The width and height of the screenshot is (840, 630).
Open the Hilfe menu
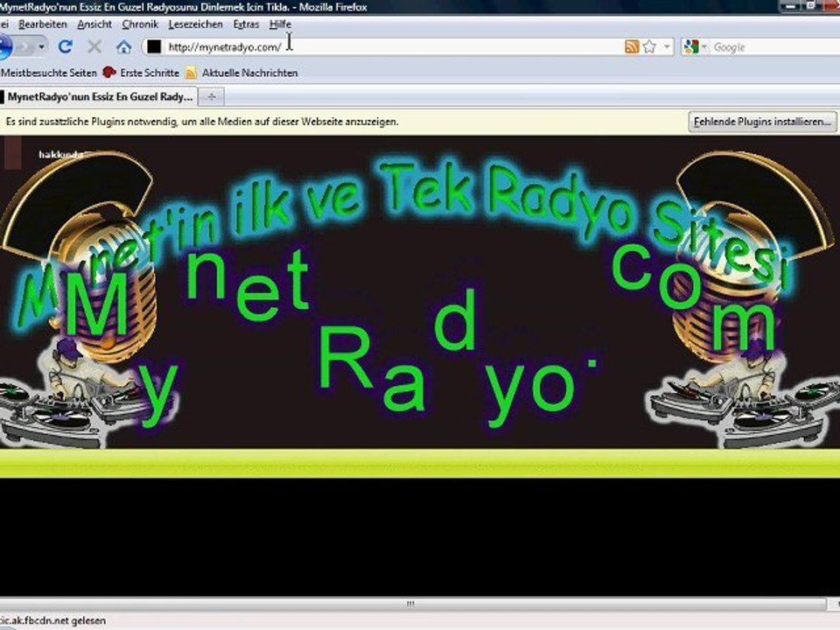[280, 24]
